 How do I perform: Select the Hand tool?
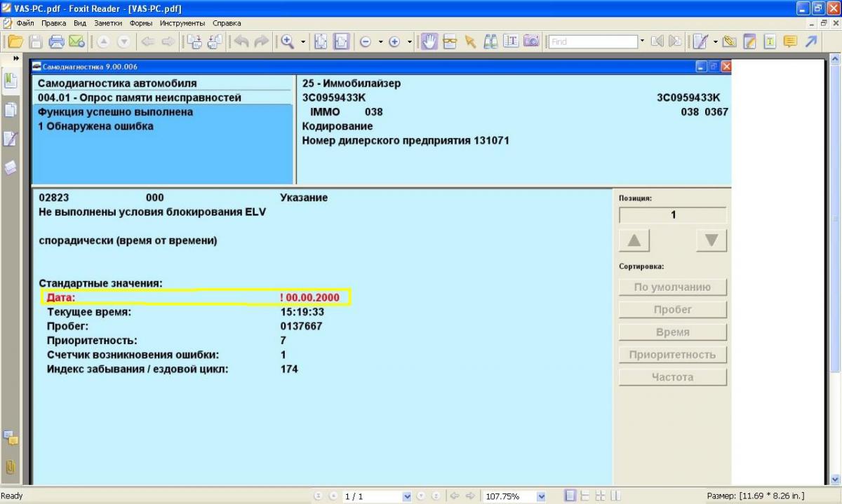(430, 41)
